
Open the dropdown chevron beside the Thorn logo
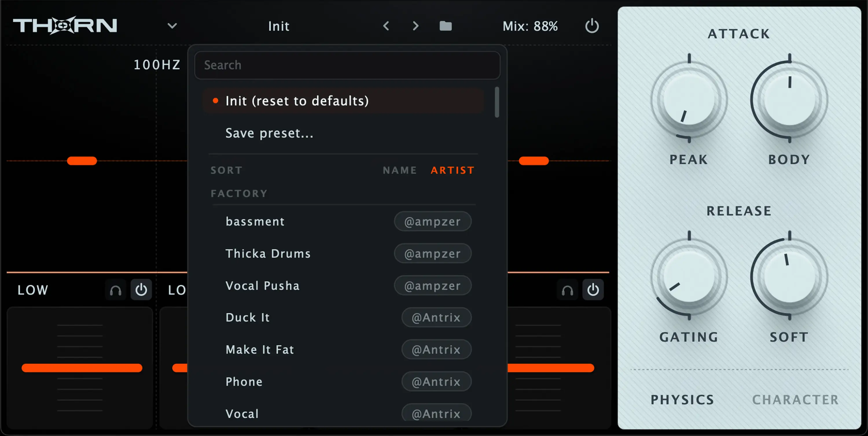click(172, 26)
